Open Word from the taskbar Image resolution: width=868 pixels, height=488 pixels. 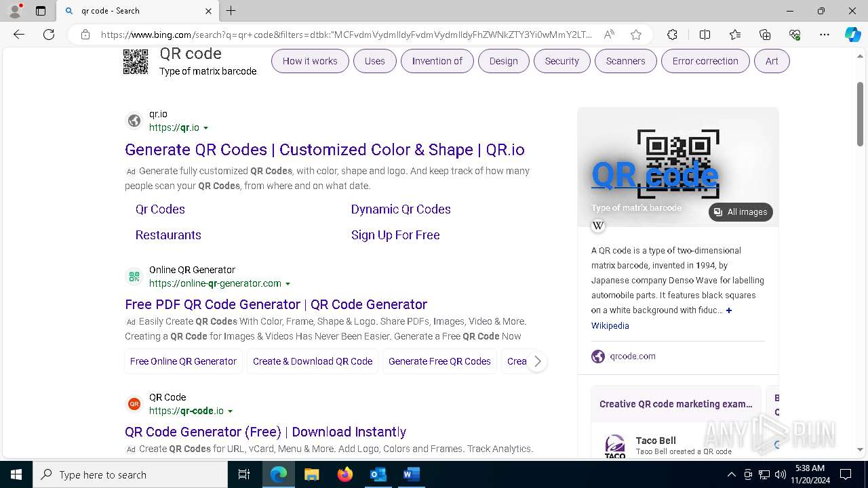(411, 474)
